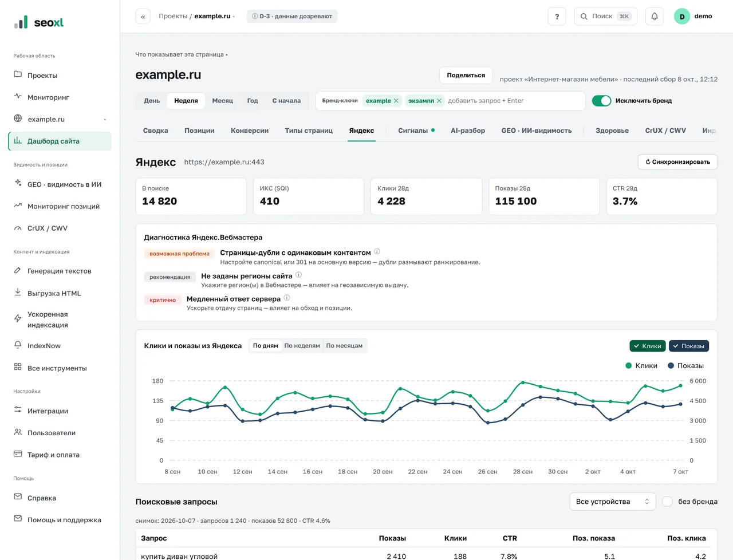
Task: Enable без бренда toggle
Action: coord(667,502)
